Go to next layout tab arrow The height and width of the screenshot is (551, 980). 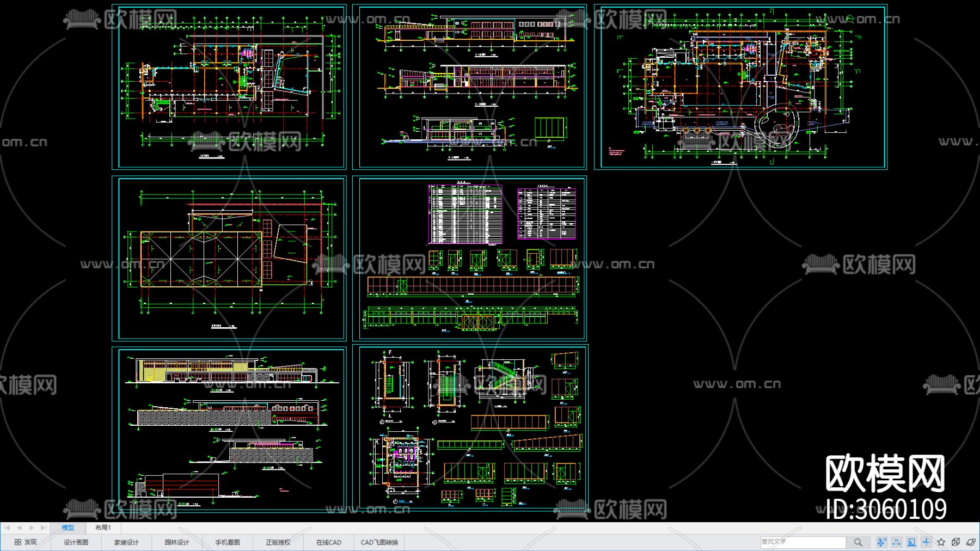(x=31, y=528)
